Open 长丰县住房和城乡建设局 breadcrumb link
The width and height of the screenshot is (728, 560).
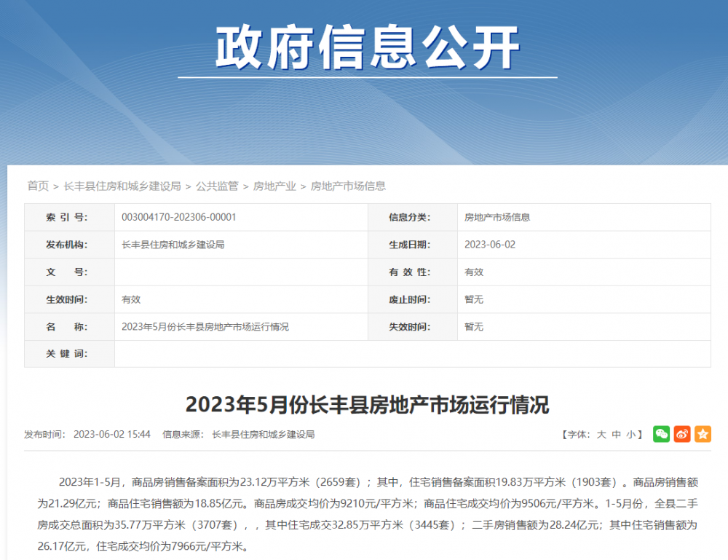(x=122, y=186)
